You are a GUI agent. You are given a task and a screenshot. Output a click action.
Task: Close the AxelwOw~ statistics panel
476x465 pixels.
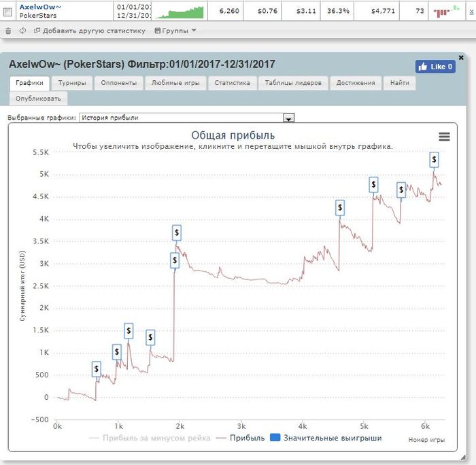click(461, 57)
